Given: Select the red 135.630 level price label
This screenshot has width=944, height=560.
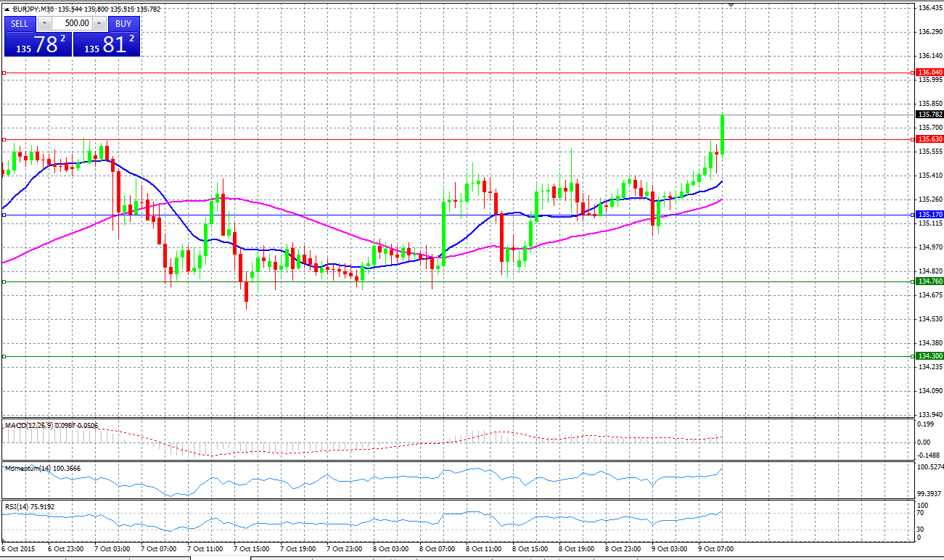Looking at the screenshot, I should click(929, 139).
